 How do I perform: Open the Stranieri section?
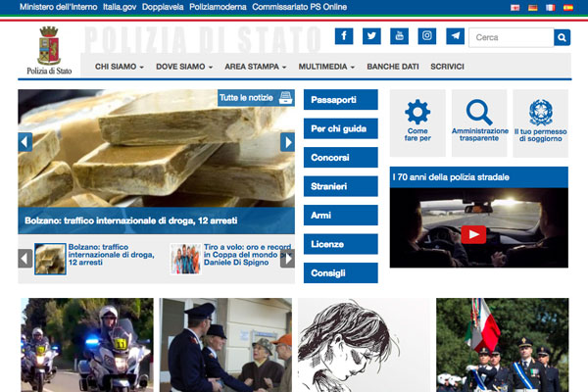[340, 186]
